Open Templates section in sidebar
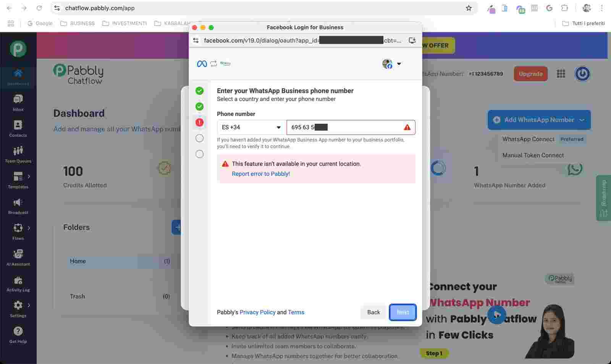 click(x=18, y=180)
